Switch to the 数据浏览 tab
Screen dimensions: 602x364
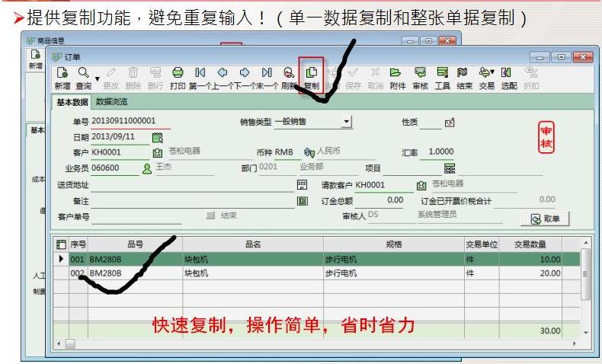pyautogui.click(x=111, y=102)
